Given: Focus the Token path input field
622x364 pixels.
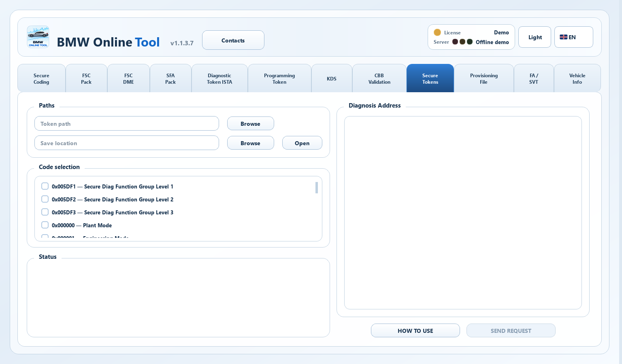Looking at the screenshot, I should click(127, 123).
